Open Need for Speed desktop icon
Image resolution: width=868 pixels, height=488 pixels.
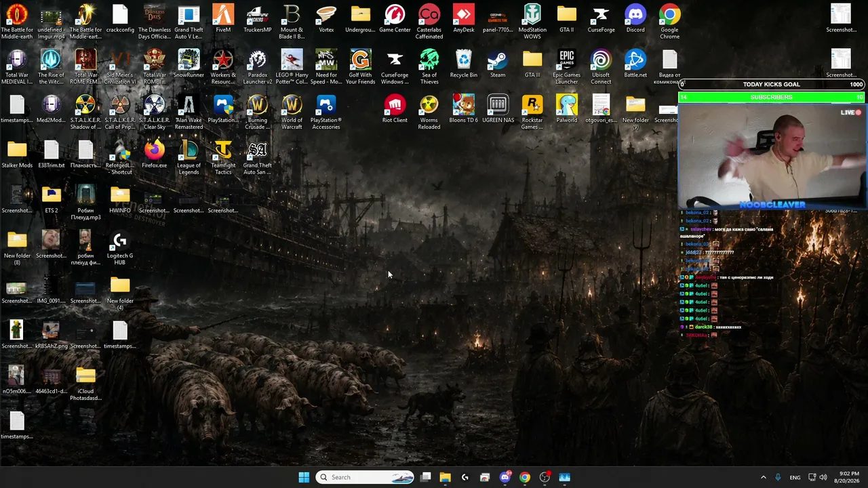(x=326, y=67)
